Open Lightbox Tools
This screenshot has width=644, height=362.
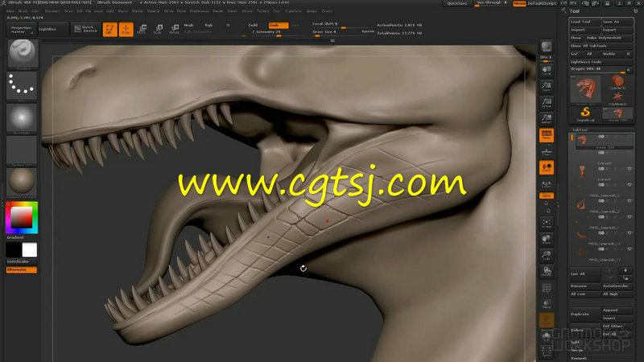coord(601,62)
